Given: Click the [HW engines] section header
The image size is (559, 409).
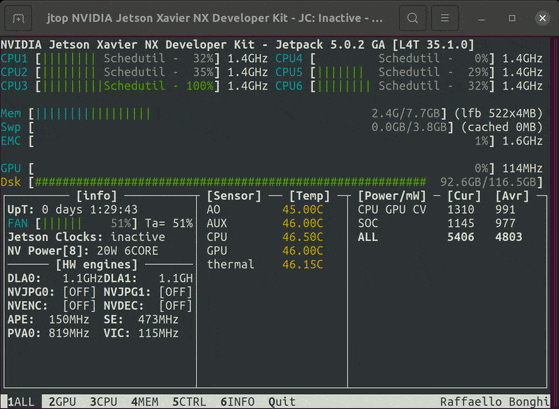Looking at the screenshot, I should click(97, 265).
